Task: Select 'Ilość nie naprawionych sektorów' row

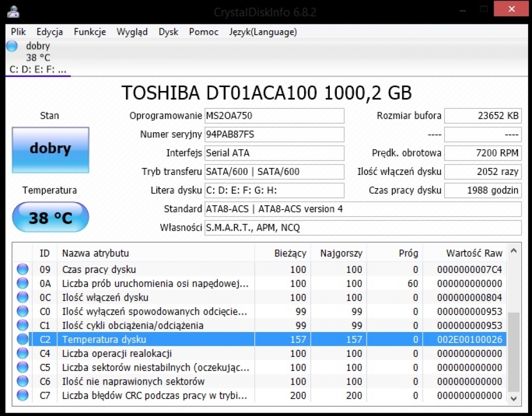Action: tap(260, 381)
